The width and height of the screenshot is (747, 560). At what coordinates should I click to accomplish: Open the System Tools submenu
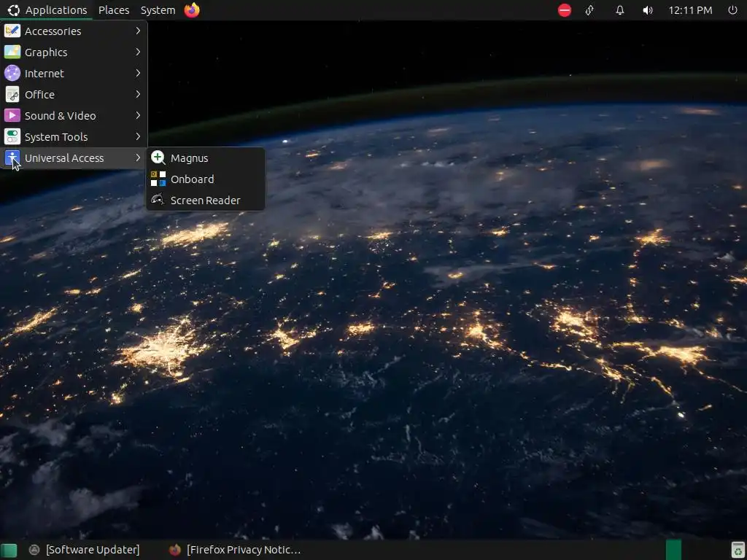[74, 136]
